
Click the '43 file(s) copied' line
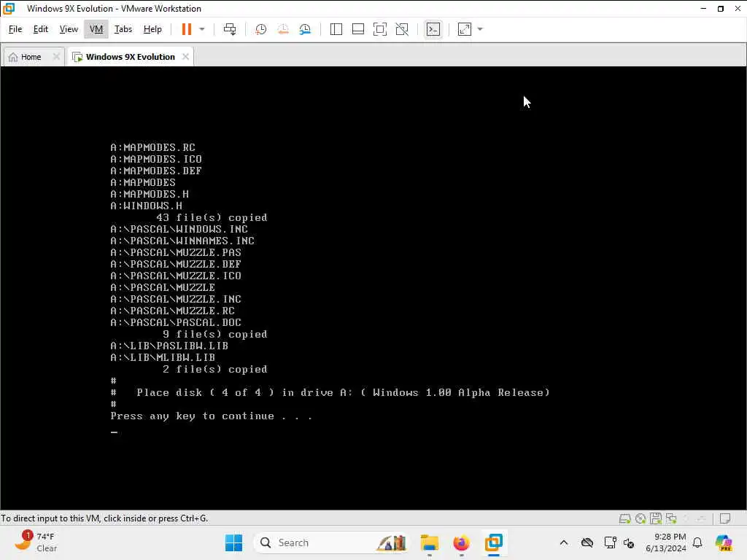pyautogui.click(x=212, y=217)
